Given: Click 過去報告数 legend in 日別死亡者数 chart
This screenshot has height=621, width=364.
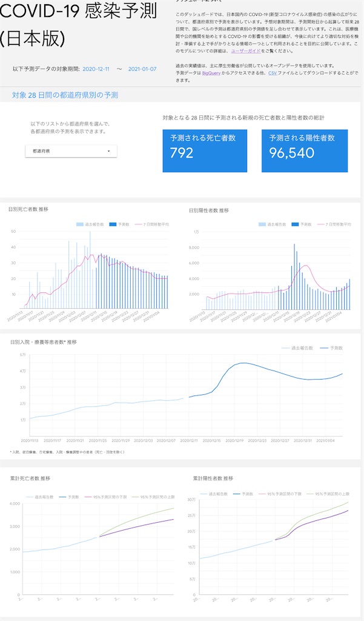Looking at the screenshot, I should click(x=90, y=224).
